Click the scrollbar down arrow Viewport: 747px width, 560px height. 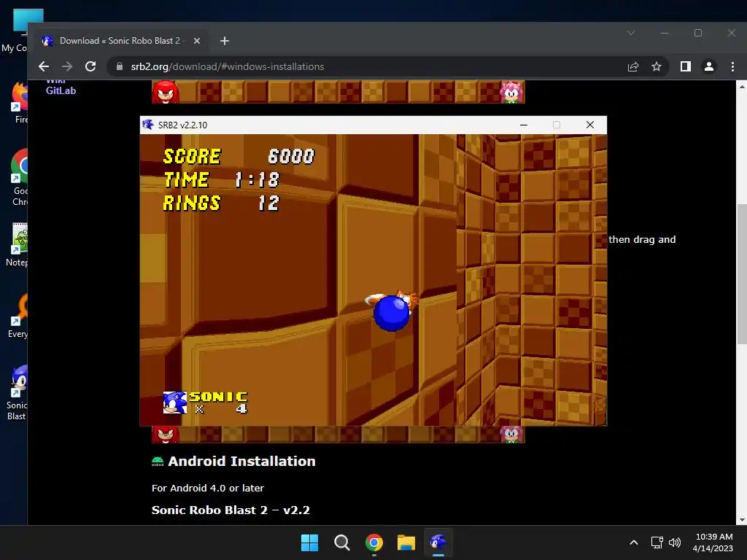pos(742,520)
